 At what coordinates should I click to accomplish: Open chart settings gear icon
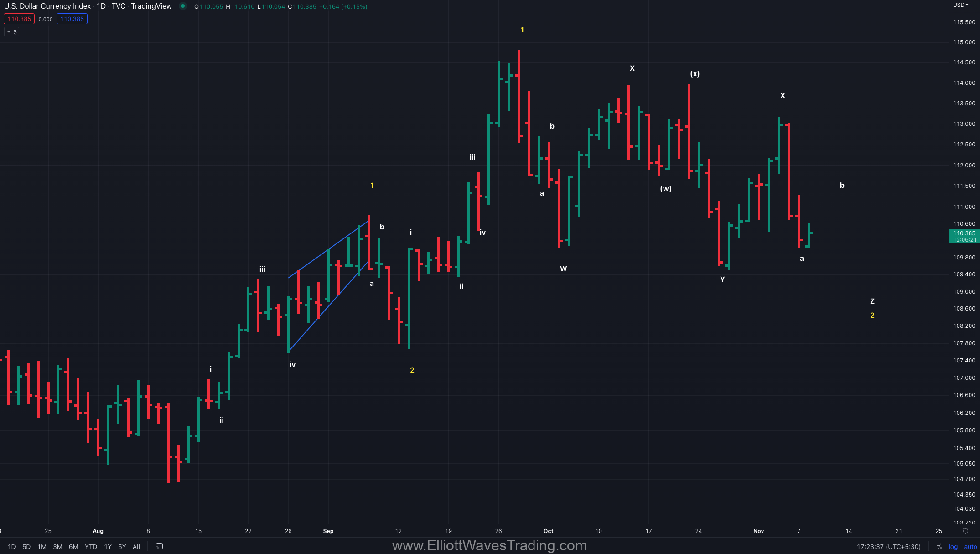965,531
